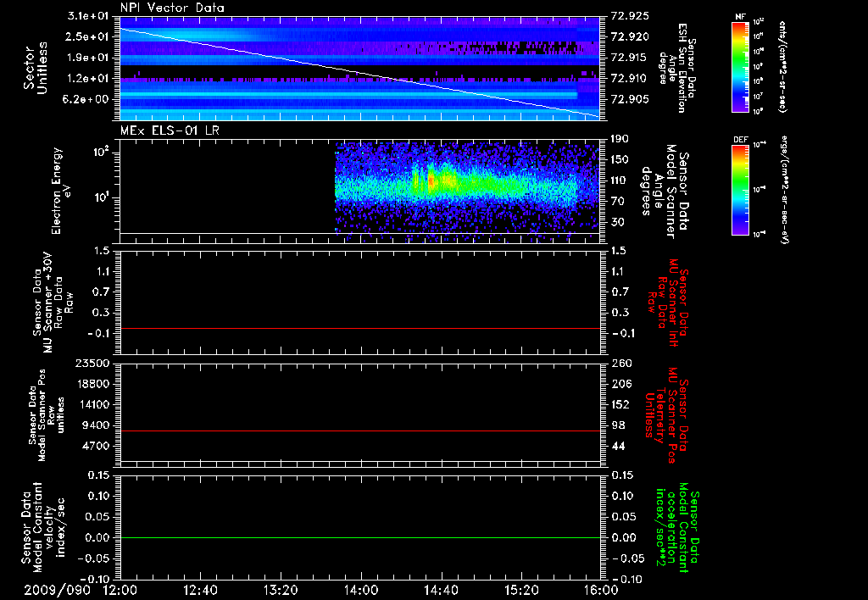The width and height of the screenshot is (868, 600).
Task: Click the 'Model Scanner Pos Raw unitless' label
Action: (47, 415)
